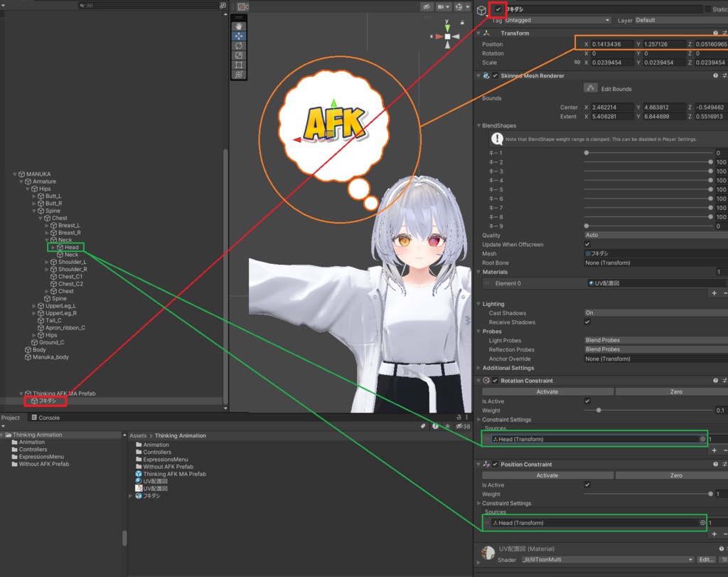Select the Rect transform tool
Screen dimensions: 728x577
click(239, 64)
